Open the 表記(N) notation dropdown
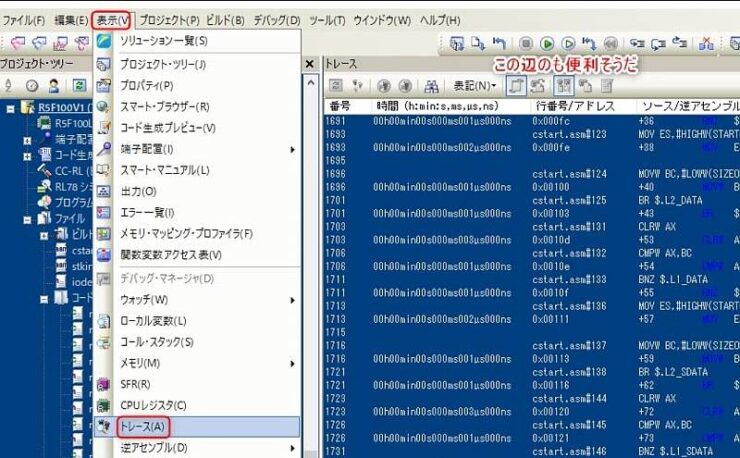This screenshot has width=740, height=458. click(476, 86)
